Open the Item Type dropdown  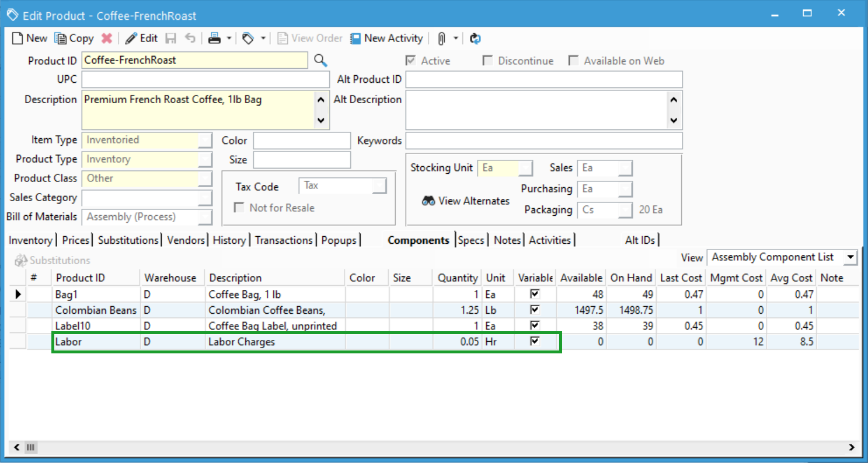(205, 140)
